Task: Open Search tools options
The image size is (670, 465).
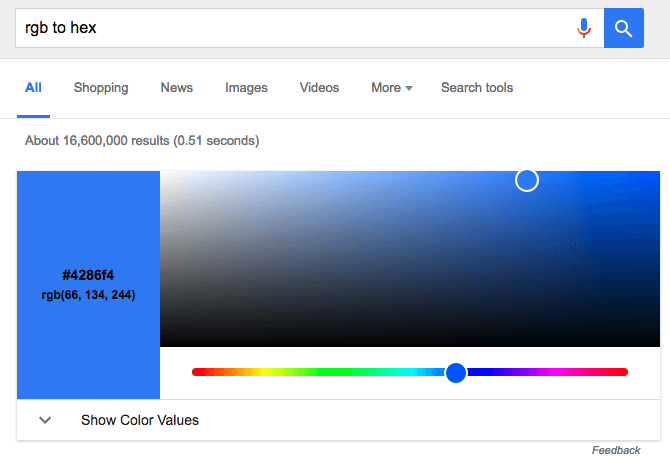Action: pyautogui.click(x=477, y=88)
